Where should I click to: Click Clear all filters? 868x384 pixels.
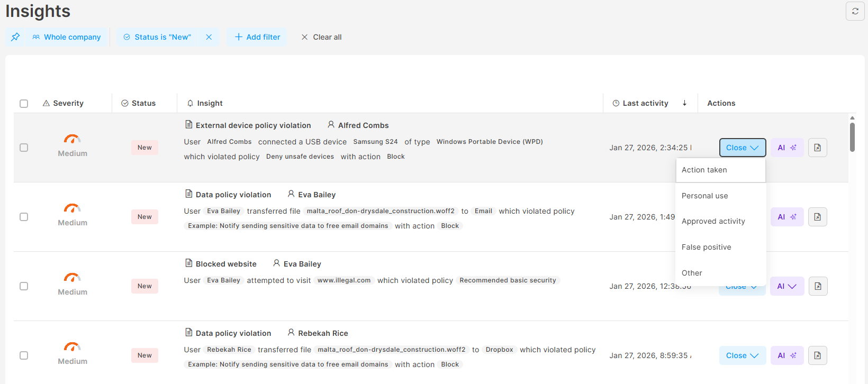321,37
